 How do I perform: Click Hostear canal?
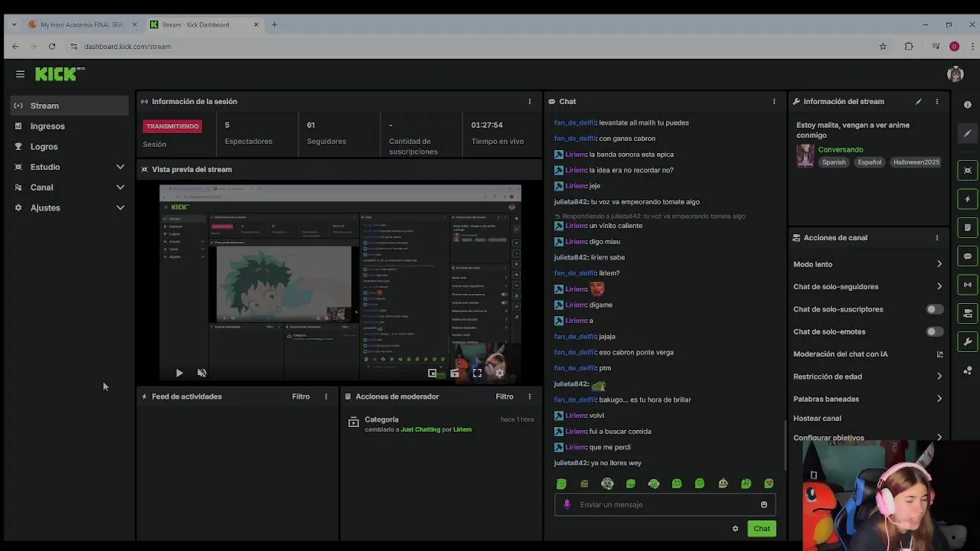click(x=817, y=419)
